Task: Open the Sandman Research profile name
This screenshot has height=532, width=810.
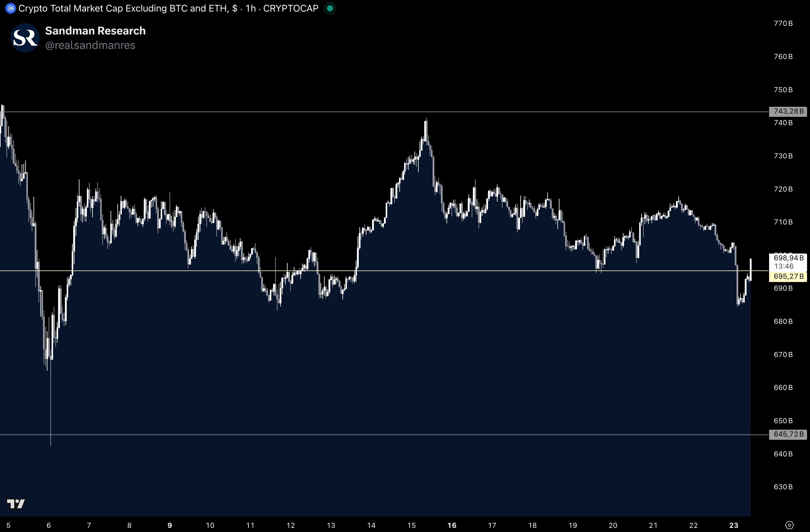Action: pyautogui.click(x=95, y=31)
